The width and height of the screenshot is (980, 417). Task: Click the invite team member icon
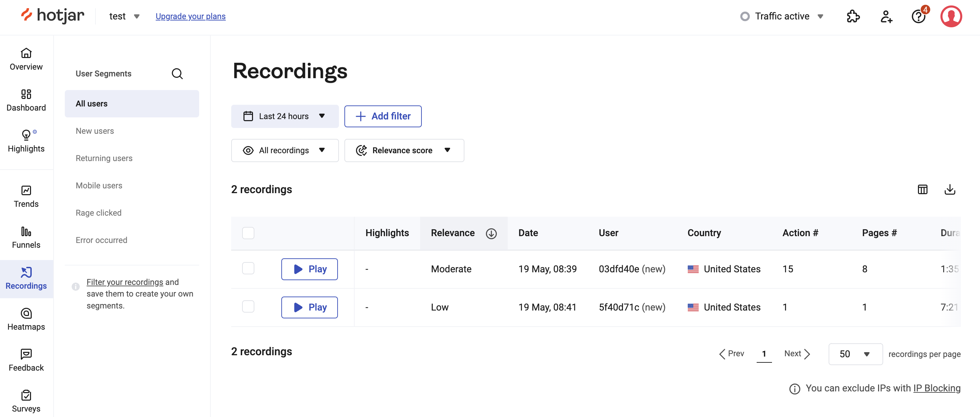pyautogui.click(x=886, y=16)
